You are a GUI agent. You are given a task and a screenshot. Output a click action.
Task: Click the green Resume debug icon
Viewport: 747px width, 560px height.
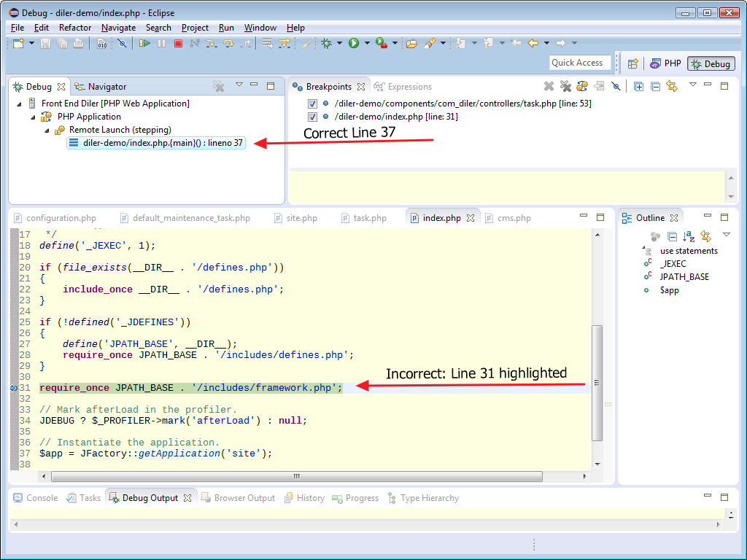(144, 43)
